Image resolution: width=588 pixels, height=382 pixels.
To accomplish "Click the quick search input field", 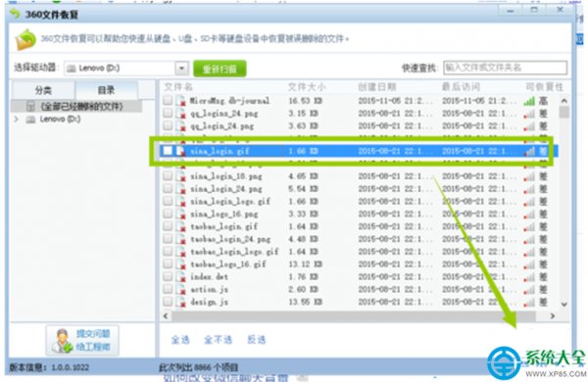I will point(505,68).
